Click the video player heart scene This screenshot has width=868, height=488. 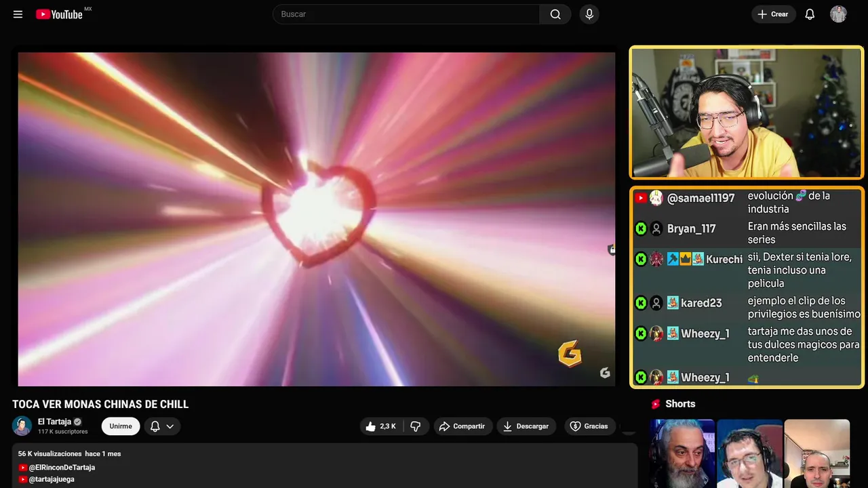point(316,219)
